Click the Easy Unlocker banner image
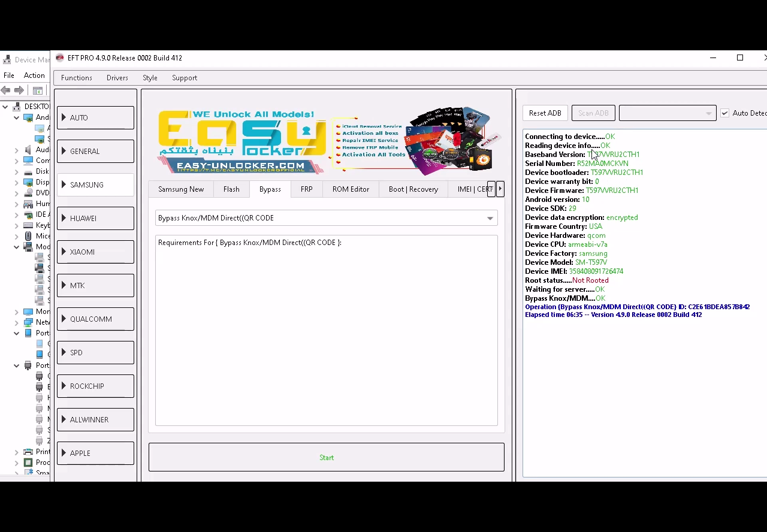Screen dimensions: 767x532 click(326, 141)
